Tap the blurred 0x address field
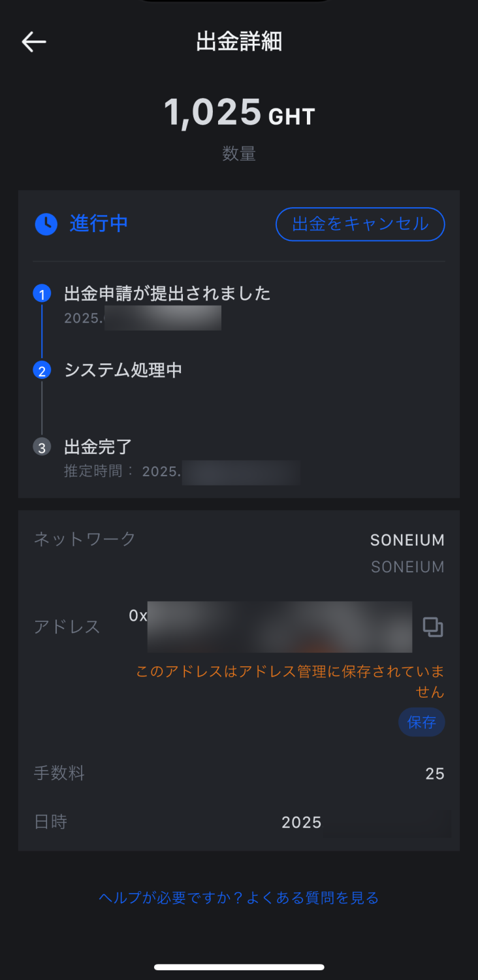This screenshot has height=980, width=478. tap(279, 627)
